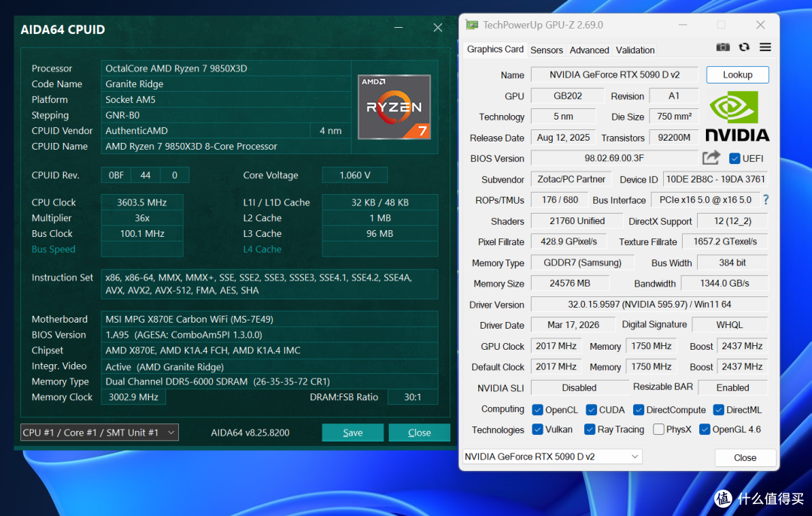Click the Device ID value field

coord(715,179)
